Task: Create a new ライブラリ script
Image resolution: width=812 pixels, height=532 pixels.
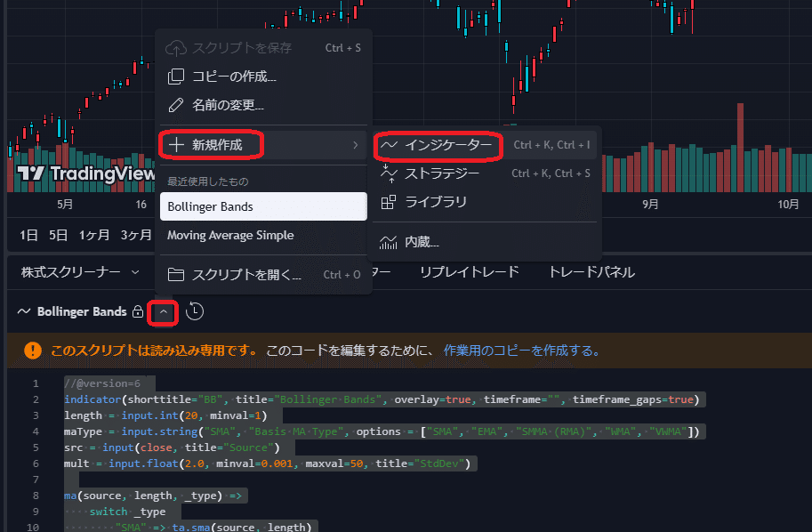Action: (485, 202)
